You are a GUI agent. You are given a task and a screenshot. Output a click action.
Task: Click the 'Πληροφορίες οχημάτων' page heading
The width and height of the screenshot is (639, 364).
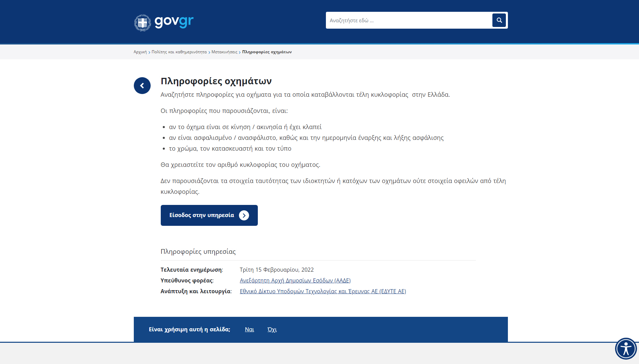(216, 81)
